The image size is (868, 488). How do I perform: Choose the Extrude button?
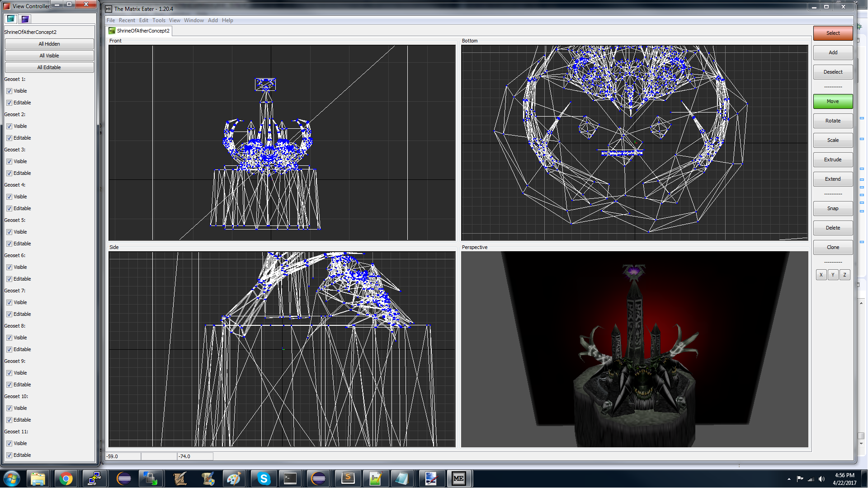833,160
